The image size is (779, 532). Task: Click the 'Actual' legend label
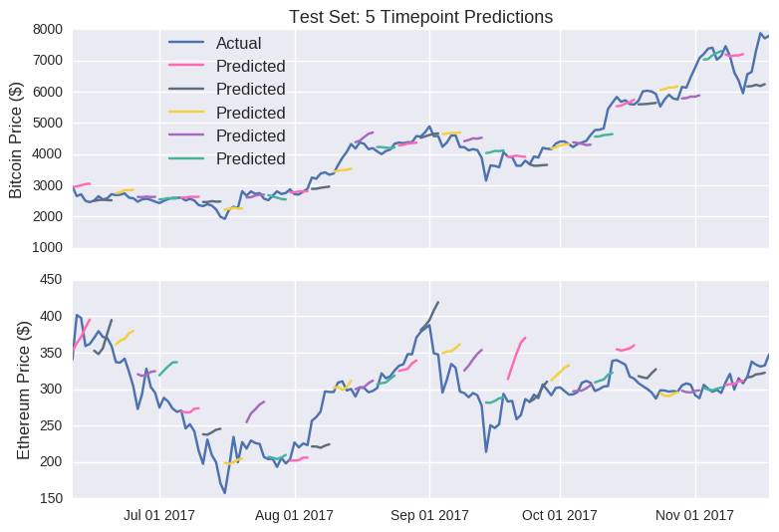click(x=239, y=43)
